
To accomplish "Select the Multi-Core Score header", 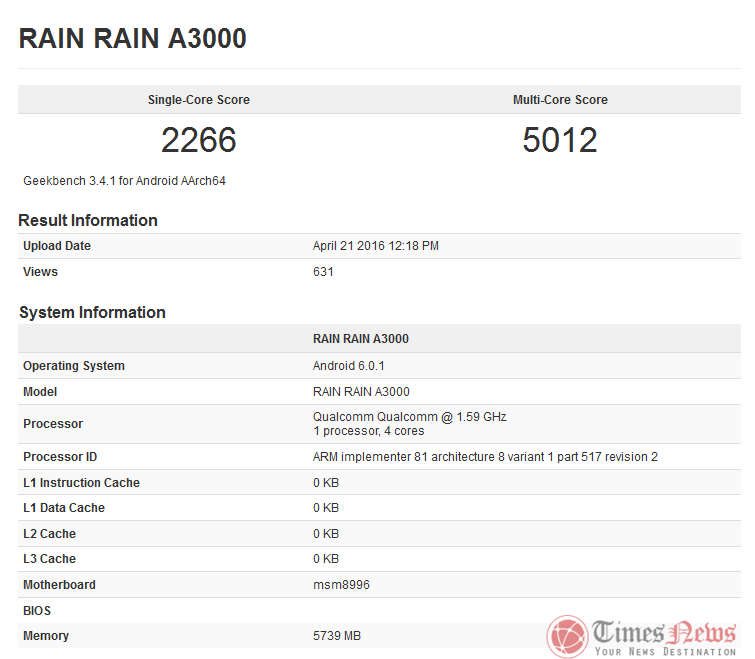I will [560, 100].
